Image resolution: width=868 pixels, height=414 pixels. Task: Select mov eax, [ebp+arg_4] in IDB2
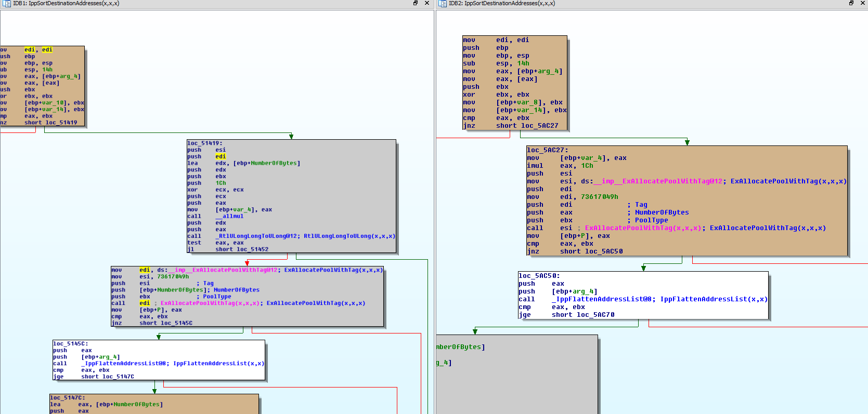(513, 71)
